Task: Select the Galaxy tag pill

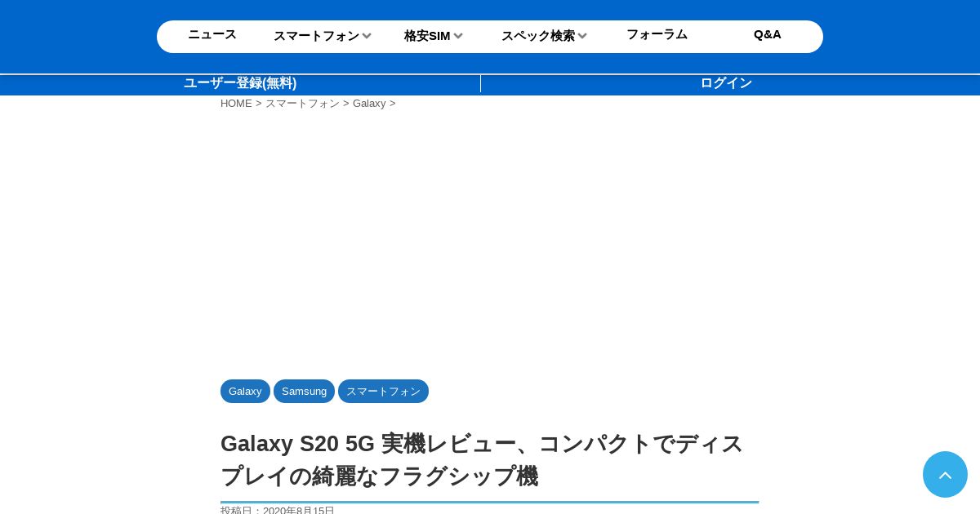Action: pos(245,392)
